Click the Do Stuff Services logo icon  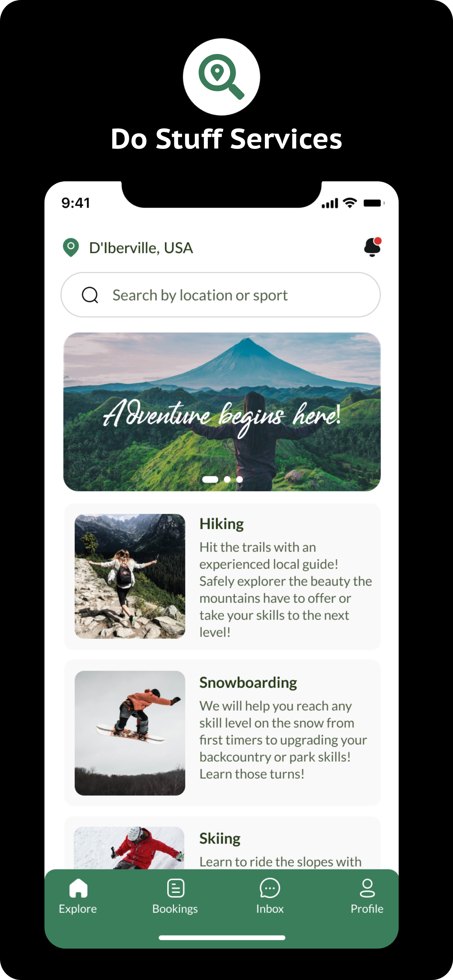221,77
